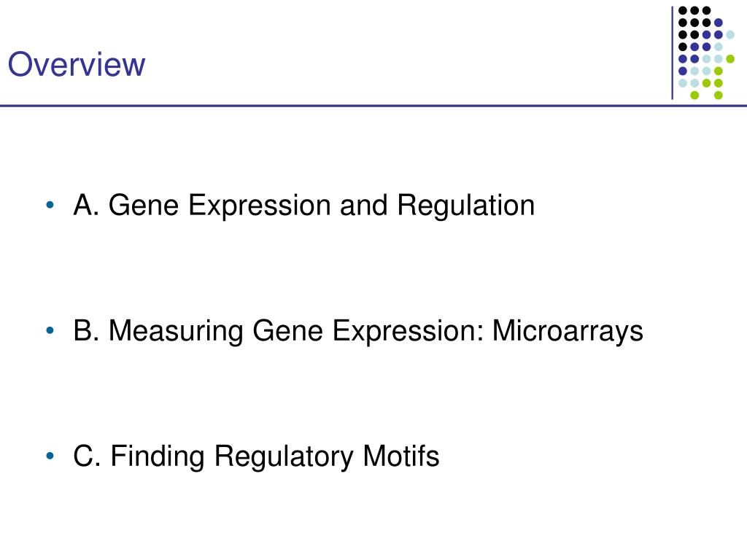Click the lone black dot in the fourth dot row
The width and height of the screenshot is (747, 560).
click(683, 47)
